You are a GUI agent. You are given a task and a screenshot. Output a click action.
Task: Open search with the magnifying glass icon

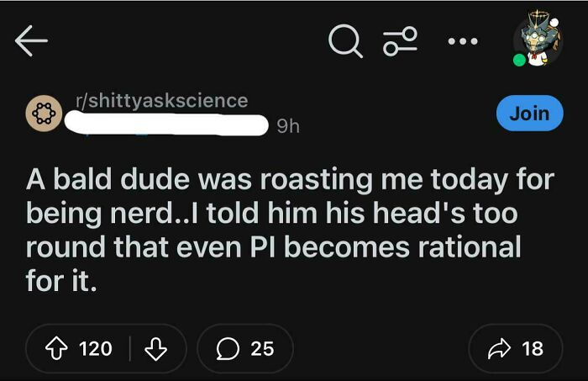click(344, 42)
